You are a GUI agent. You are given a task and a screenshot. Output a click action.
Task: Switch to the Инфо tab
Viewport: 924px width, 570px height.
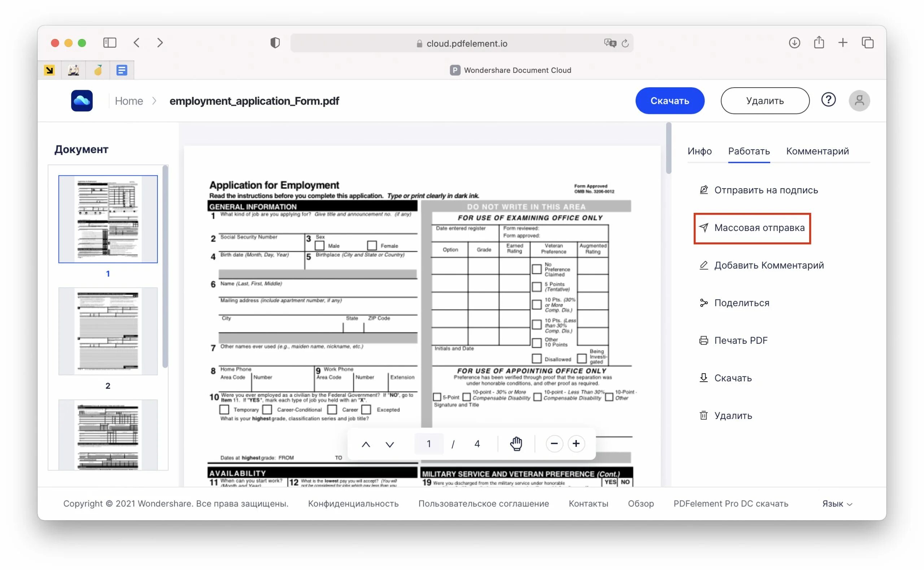[x=699, y=151]
